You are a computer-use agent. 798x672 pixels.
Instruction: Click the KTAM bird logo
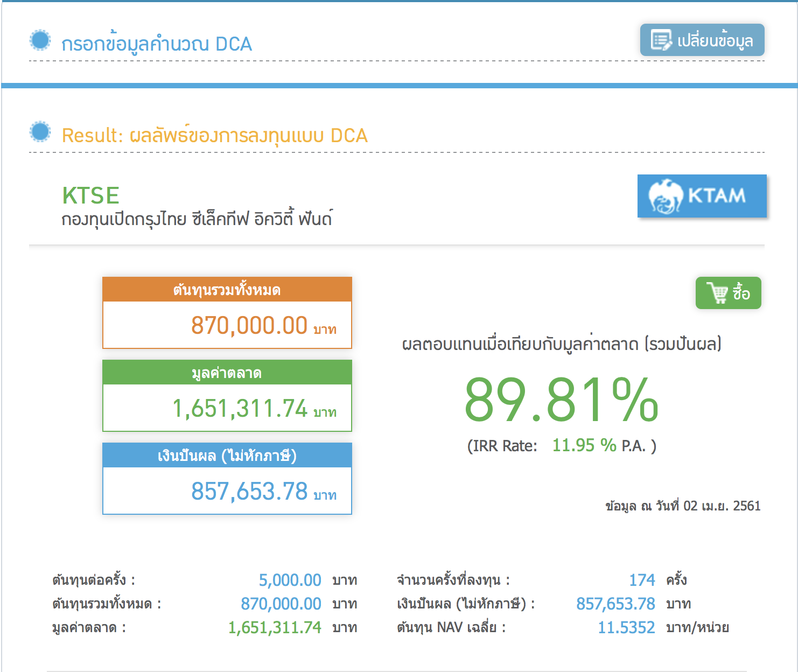coord(666,196)
